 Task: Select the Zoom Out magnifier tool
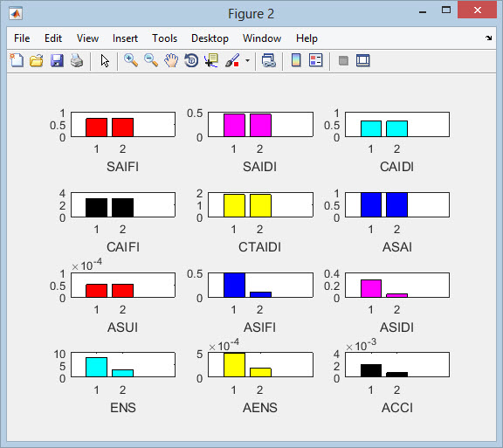tap(151, 60)
